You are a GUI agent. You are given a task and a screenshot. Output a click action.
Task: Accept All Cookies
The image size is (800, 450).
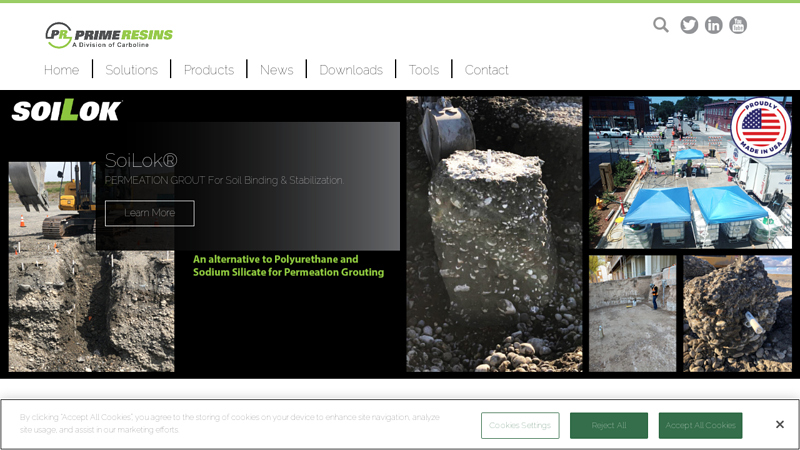700,426
